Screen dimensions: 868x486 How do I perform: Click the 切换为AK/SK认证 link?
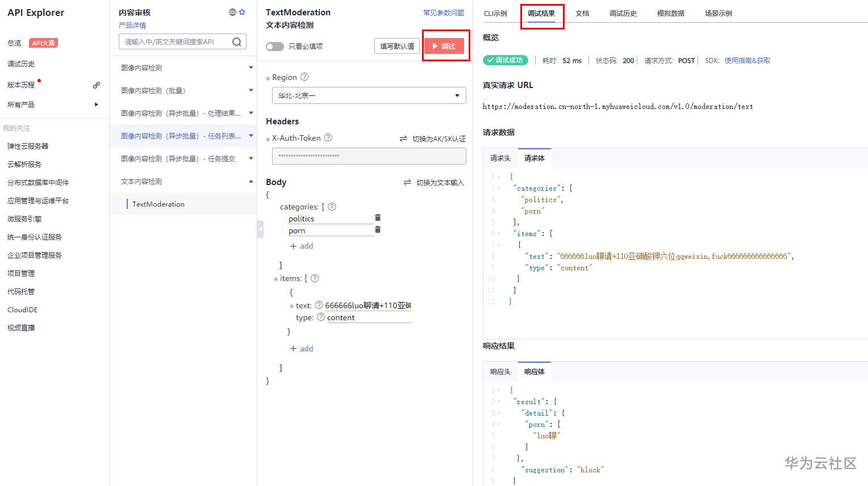(x=439, y=139)
